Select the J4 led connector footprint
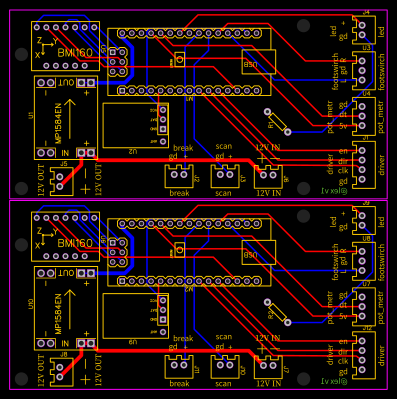 364,30
